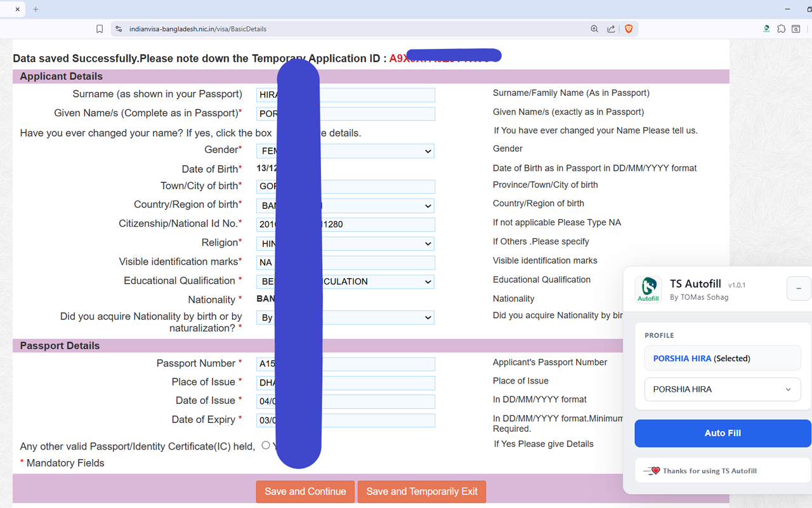The width and height of the screenshot is (812, 508).
Task: Click the tab search toolbar icon
Action: tap(796, 29)
